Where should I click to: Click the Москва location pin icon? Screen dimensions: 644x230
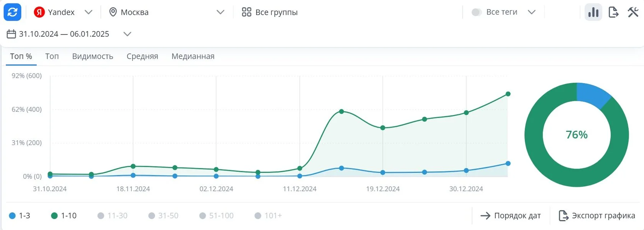coord(113,12)
